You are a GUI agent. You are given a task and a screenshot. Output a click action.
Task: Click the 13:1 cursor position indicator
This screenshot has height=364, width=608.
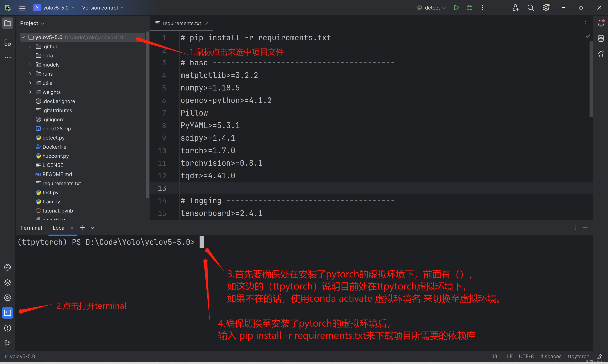pos(496,356)
